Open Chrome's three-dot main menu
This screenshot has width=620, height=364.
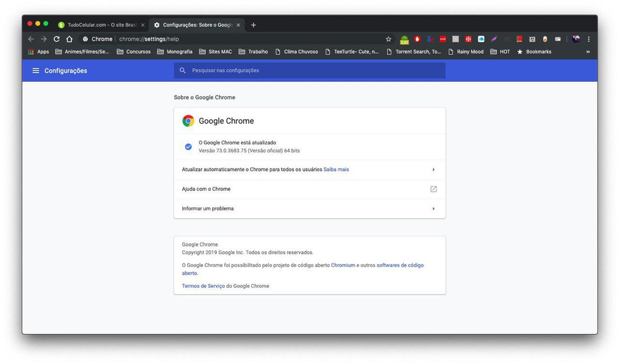(x=588, y=39)
